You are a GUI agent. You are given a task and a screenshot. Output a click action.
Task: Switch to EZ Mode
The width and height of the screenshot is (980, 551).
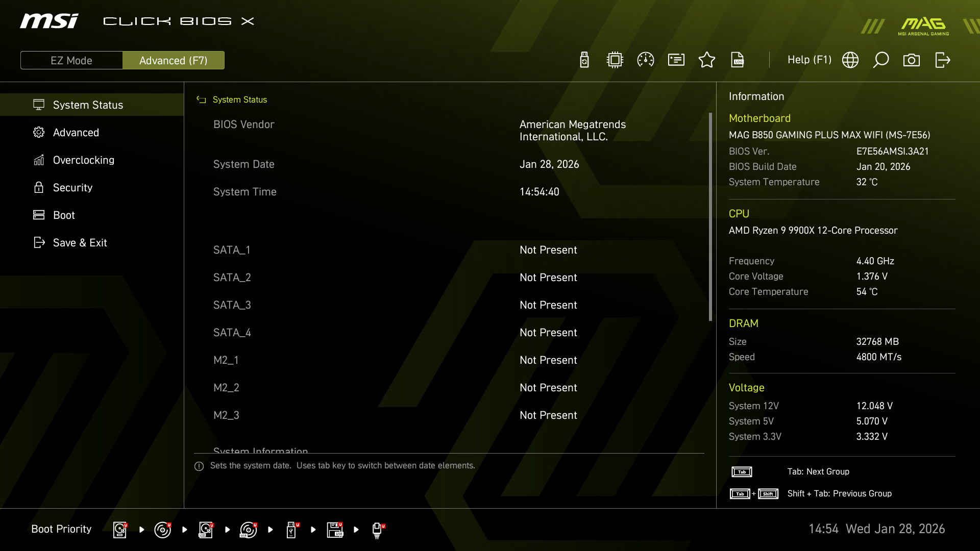(x=71, y=60)
